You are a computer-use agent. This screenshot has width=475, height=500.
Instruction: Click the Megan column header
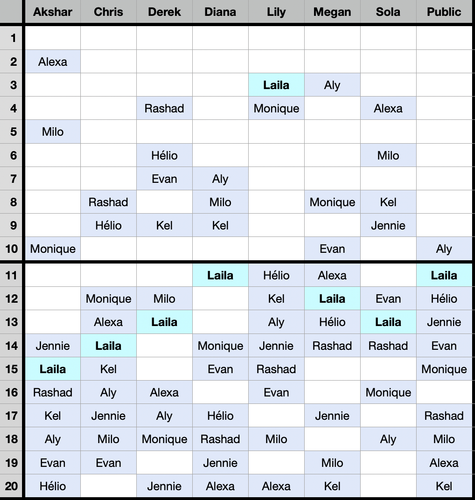click(332, 12)
